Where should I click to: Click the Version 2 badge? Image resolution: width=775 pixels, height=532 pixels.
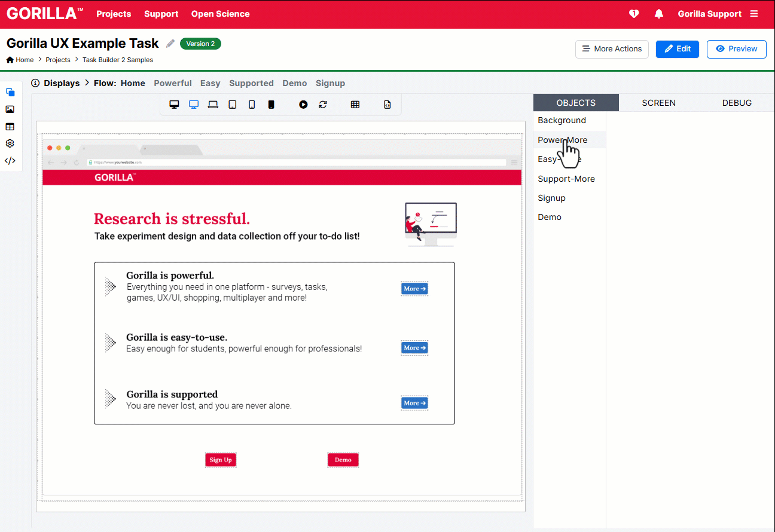pos(200,44)
